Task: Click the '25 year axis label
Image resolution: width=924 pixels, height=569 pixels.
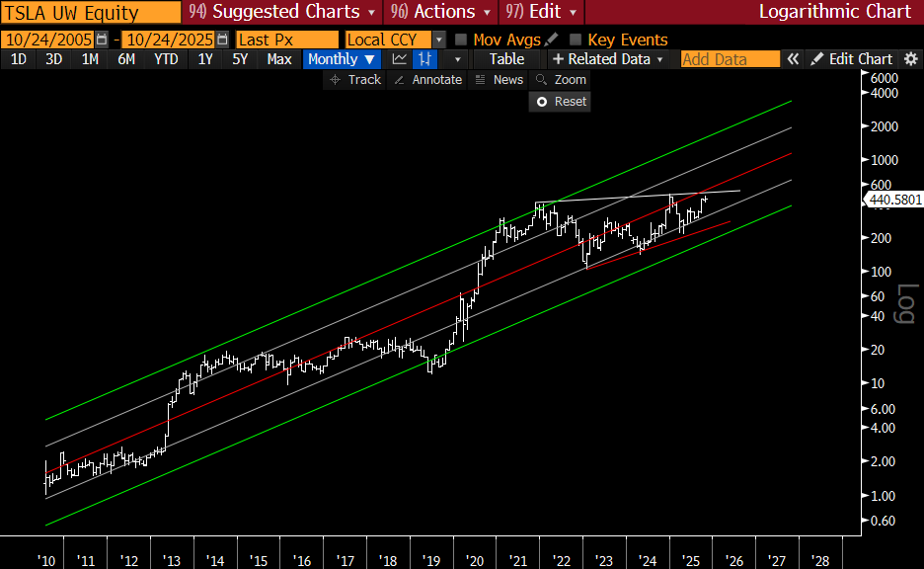Action: click(x=690, y=561)
